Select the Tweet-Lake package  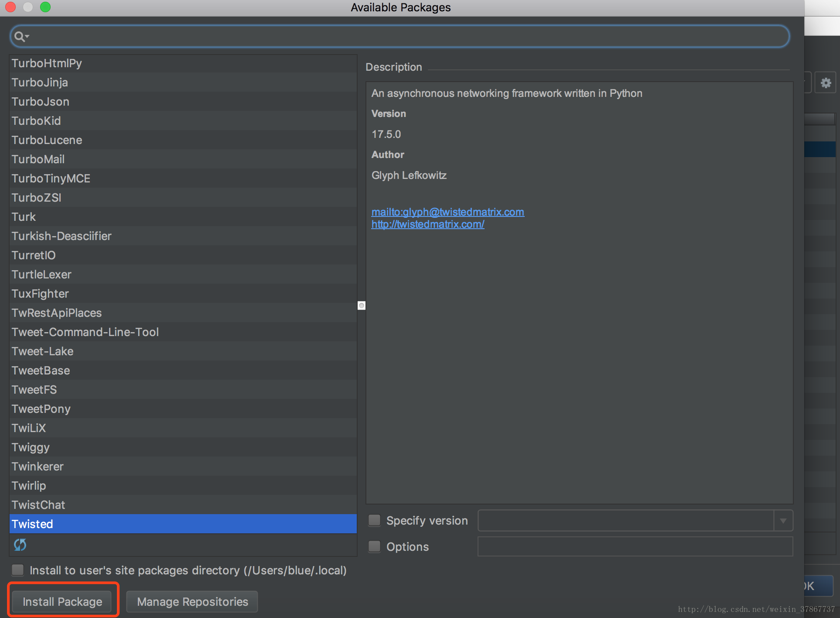point(183,351)
